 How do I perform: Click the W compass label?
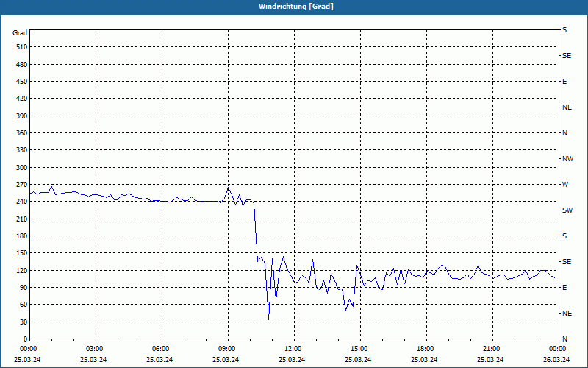565,185
